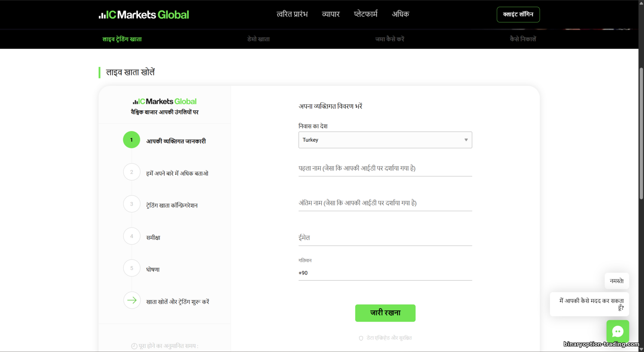
Task: Open the निवास का देश country dropdown
Action: pyautogui.click(x=385, y=140)
